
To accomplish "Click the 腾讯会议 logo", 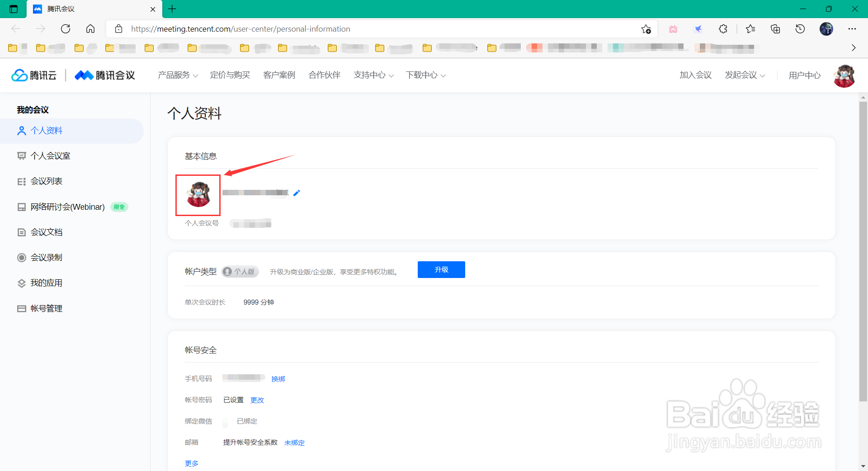I will [105, 75].
